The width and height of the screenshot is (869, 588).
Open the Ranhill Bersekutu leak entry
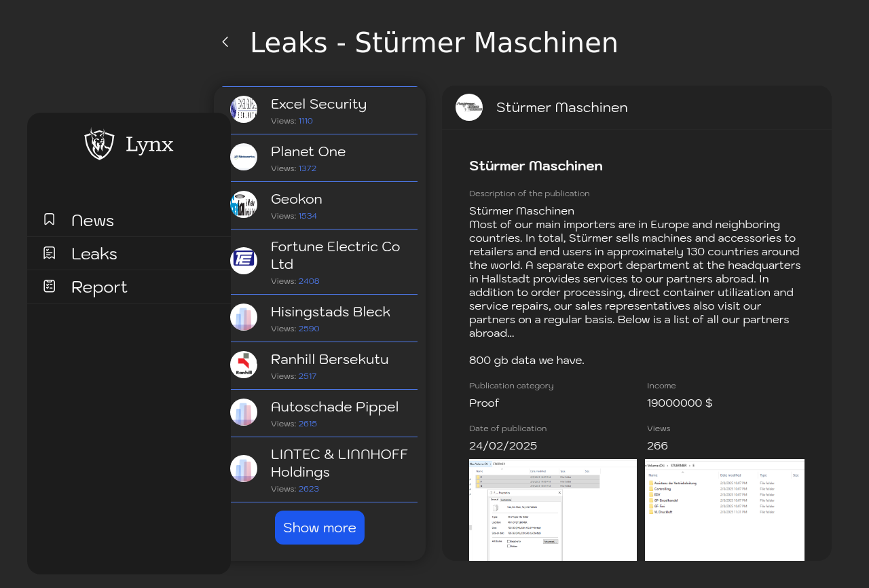pyautogui.click(x=320, y=366)
